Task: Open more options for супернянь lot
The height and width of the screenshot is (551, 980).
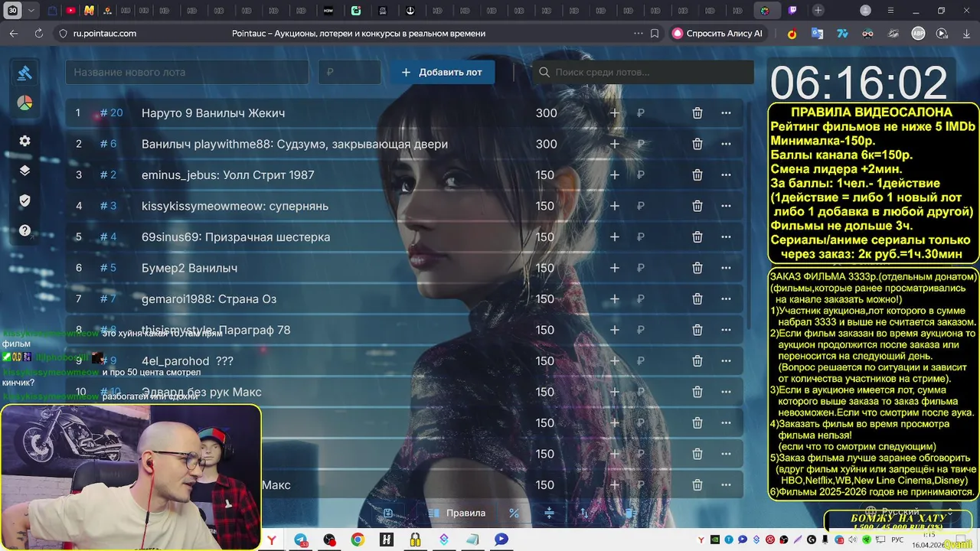Action: [726, 206]
